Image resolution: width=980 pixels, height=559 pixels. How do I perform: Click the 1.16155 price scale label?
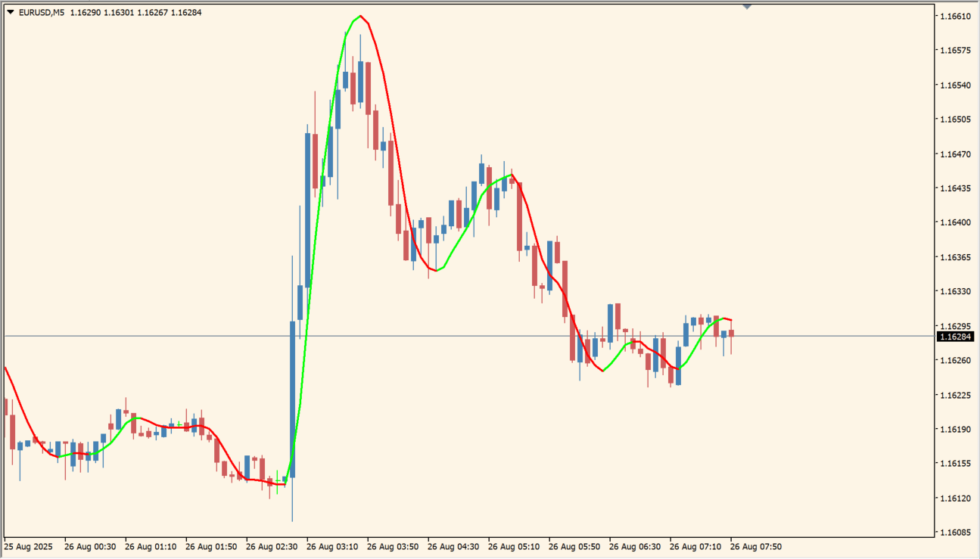(955, 463)
